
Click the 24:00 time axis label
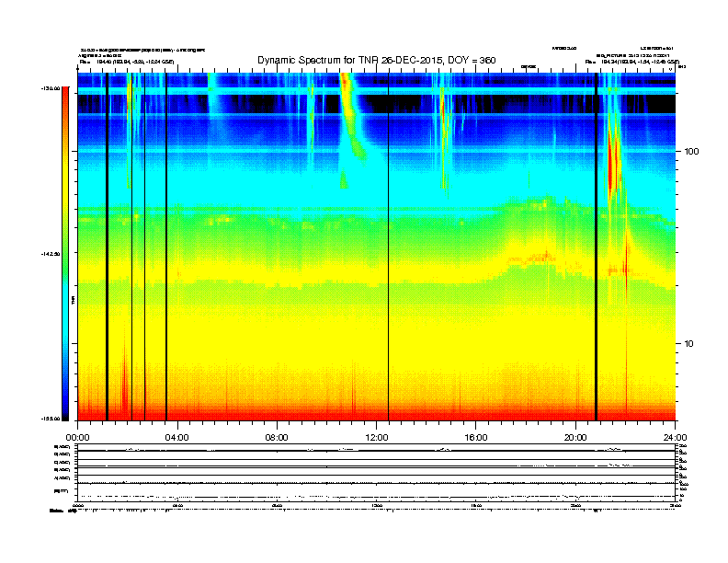tap(675, 437)
